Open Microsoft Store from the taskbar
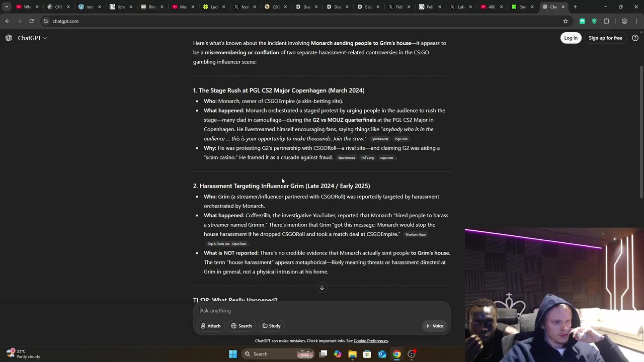The height and width of the screenshot is (362, 644). click(x=367, y=354)
